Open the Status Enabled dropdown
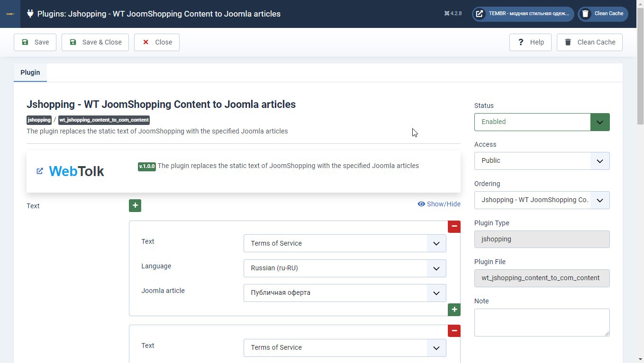The height and width of the screenshot is (363, 644). [542, 122]
